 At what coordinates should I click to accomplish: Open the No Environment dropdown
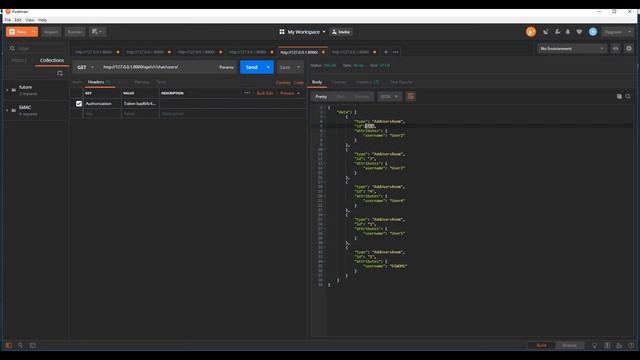(572, 49)
